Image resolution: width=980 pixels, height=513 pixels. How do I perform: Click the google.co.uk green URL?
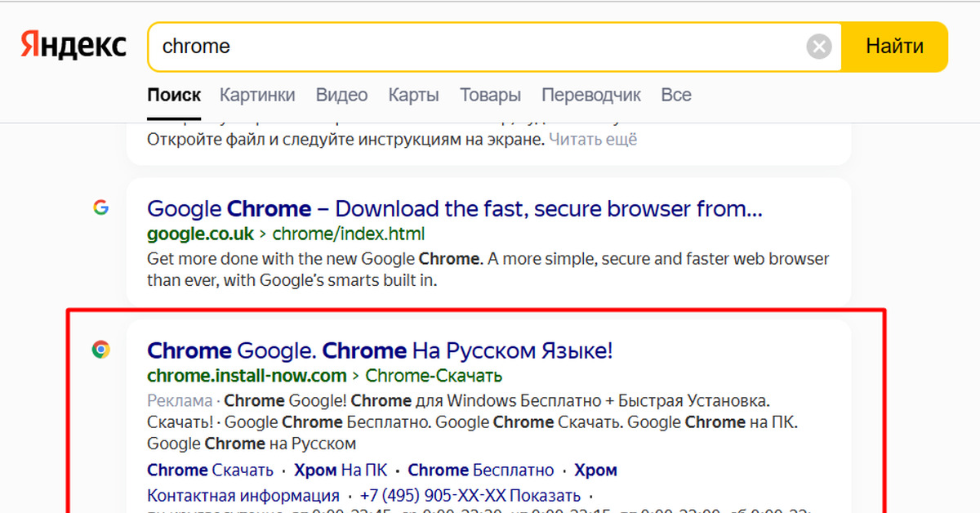201,234
